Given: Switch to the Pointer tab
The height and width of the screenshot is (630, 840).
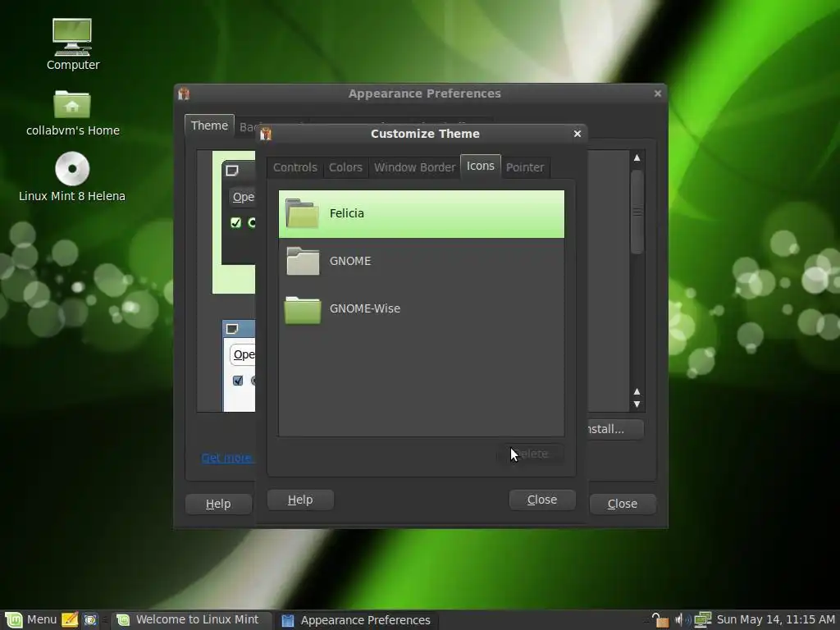Looking at the screenshot, I should 525,167.
